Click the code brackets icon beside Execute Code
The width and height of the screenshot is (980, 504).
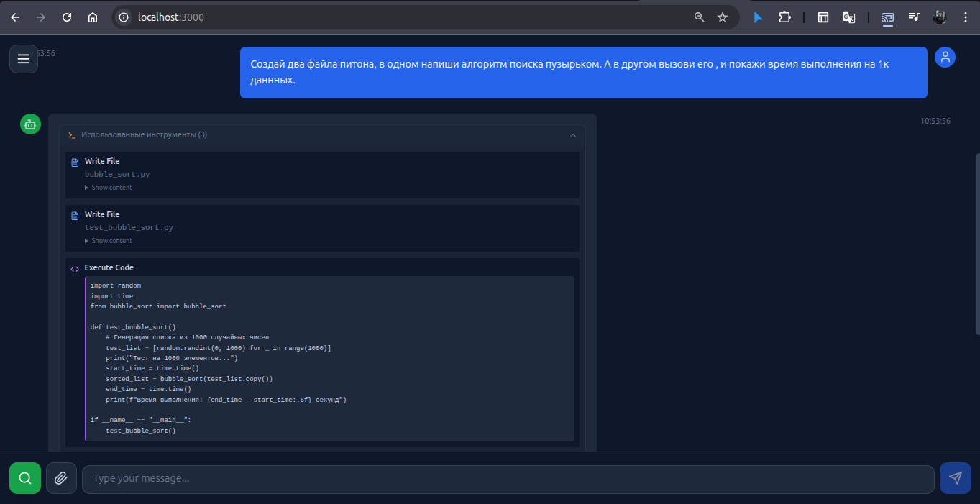point(74,267)
